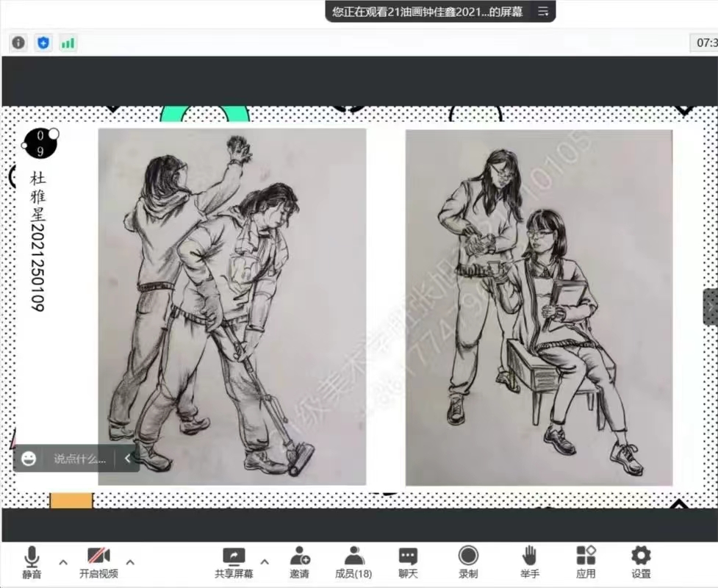718x588 pixels.
Task: Enable your camera via 开启视频
Action: pyautogui.click(x=98, y=562)
